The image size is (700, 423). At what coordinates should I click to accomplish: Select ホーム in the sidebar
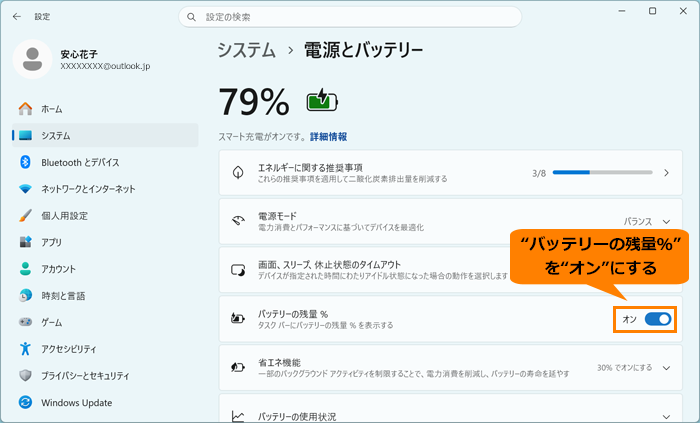[105, 108]
